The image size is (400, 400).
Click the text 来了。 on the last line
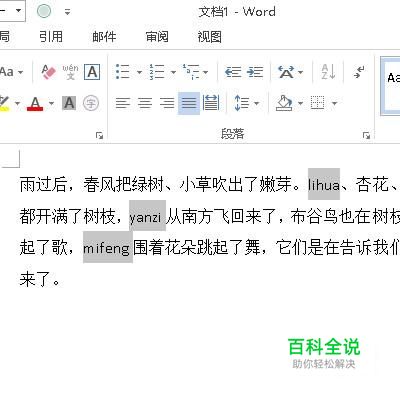(40, 279)
